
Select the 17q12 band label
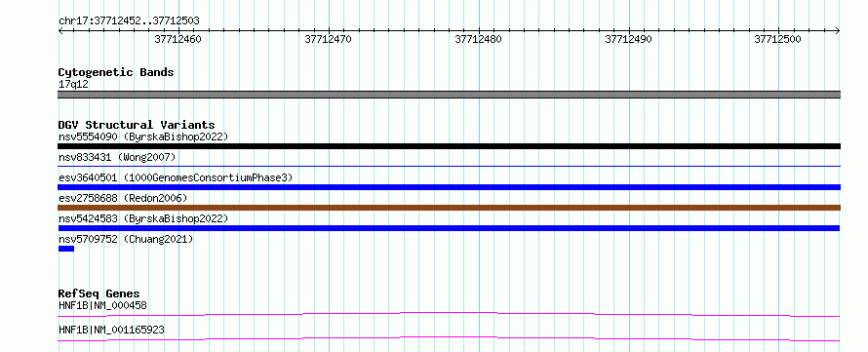tap(73, 85)
